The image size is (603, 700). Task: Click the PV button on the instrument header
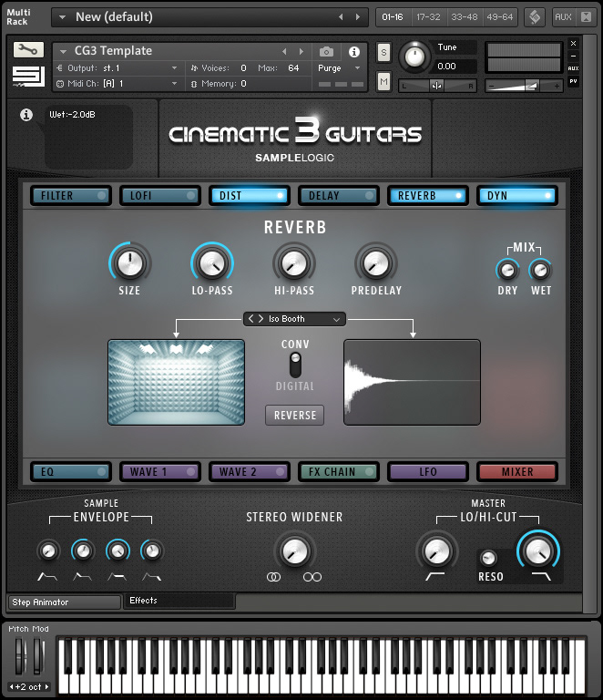(x=573, y=81)
